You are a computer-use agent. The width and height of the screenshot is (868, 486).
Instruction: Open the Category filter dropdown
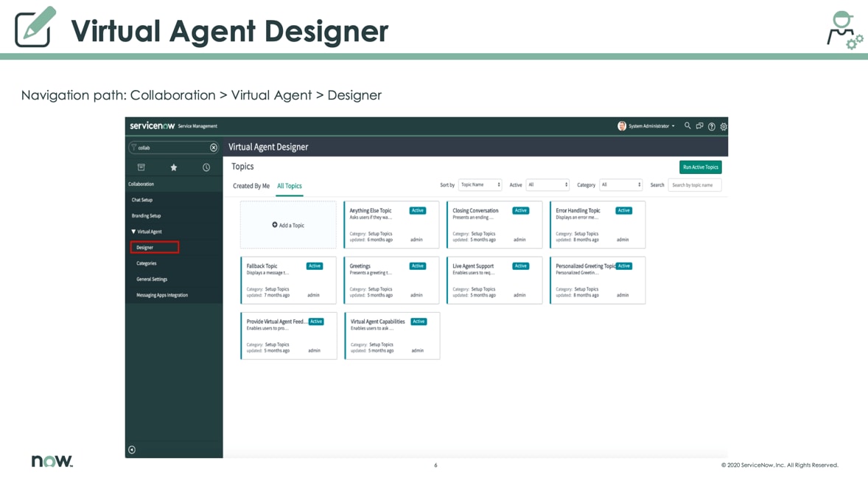(620, 185)
